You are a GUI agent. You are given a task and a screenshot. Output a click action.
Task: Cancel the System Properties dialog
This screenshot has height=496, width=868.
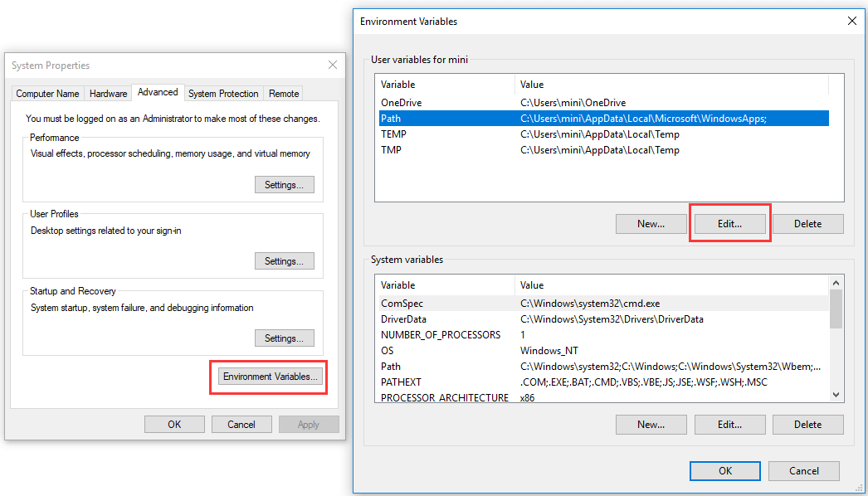[x=241, y=424]
